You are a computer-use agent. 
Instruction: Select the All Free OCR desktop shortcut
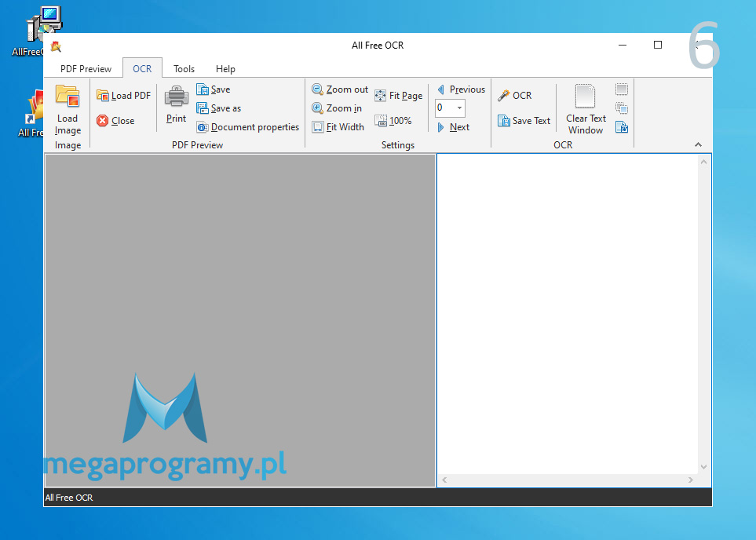pyautogui.click(x=31, y=113)
